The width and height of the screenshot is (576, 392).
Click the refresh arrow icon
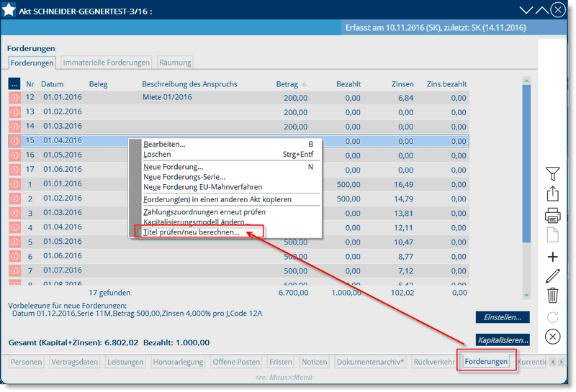552,316
